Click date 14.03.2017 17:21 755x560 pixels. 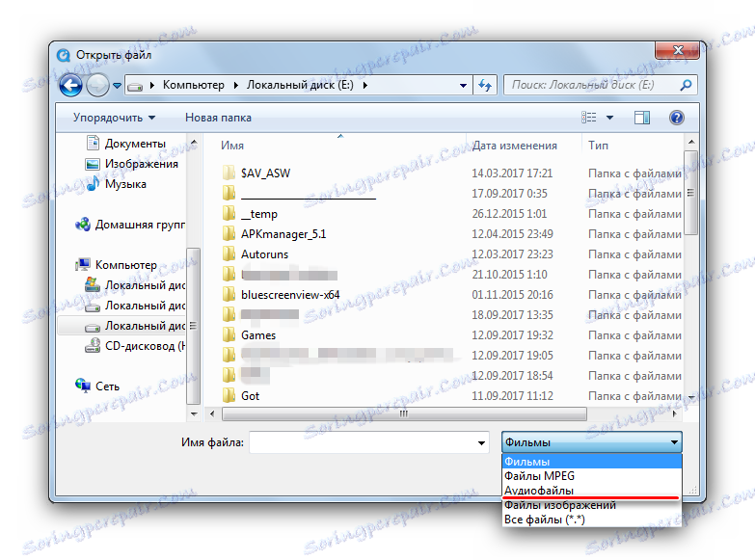coord(512,173)
